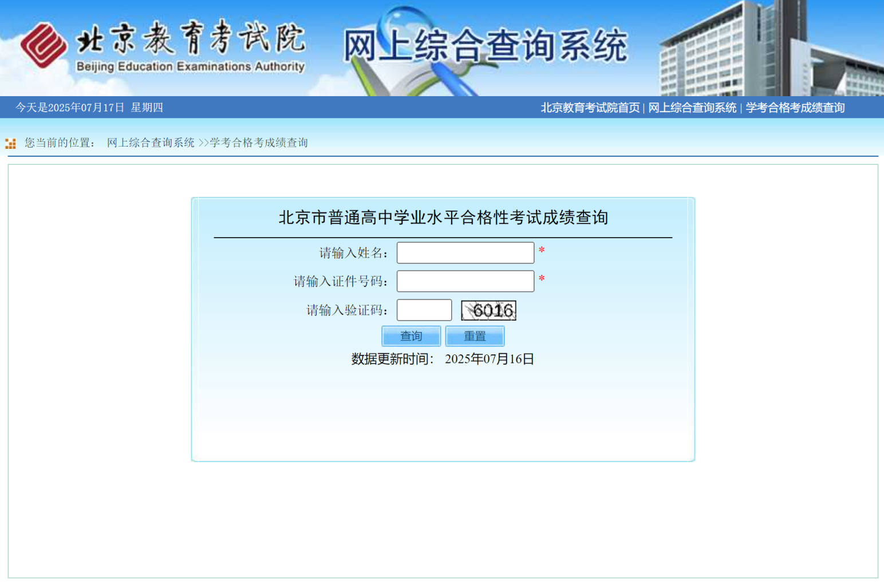The height and width of the screenshot is (588, 884).
Task: Open the 网上综合查询系统 breadcrumb link
Action: click(151, 143)
